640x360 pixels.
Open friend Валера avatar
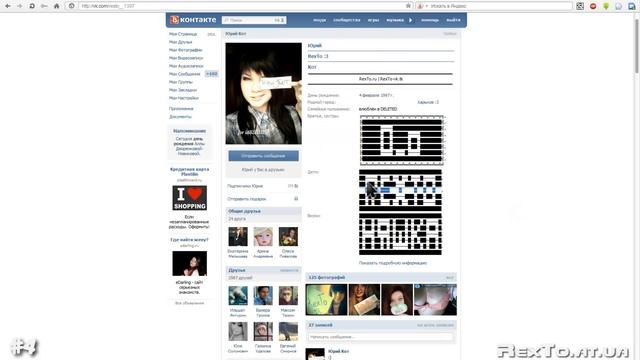(x=263, y=296)
